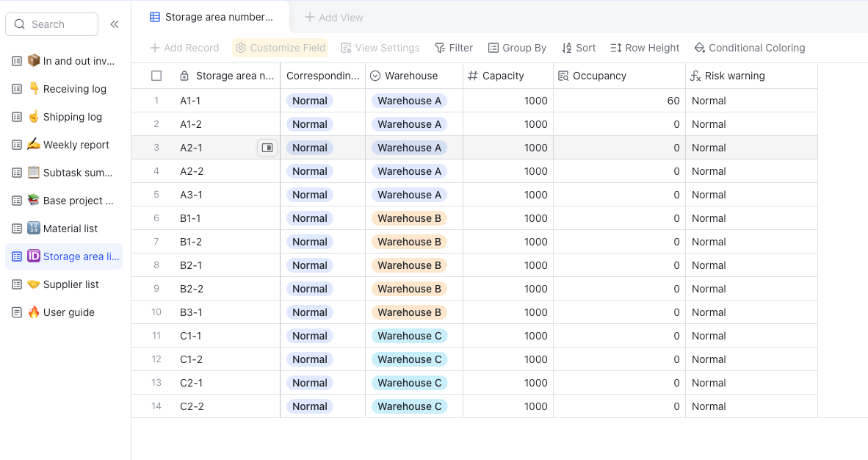Click table icon beside Shipping log
The width and height of the screenshot is (868, 460).
click(17, 117)
